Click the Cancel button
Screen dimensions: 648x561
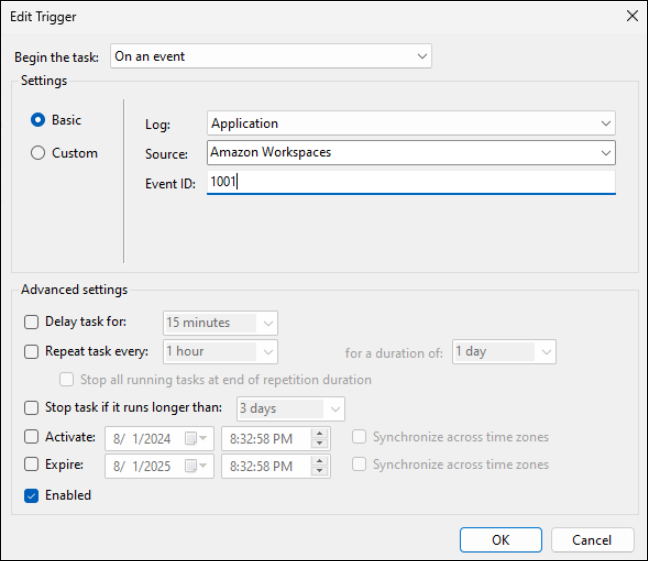[x=592, y=540]
